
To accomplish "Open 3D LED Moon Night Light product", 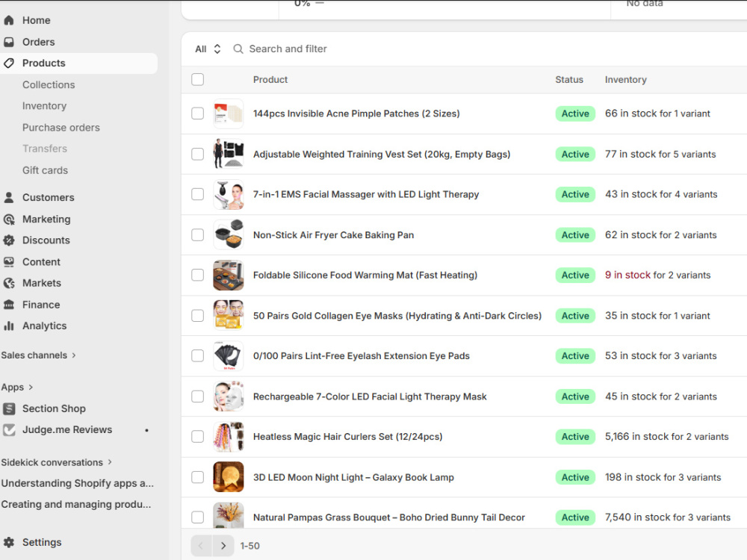I will click(x=353, y=477).
